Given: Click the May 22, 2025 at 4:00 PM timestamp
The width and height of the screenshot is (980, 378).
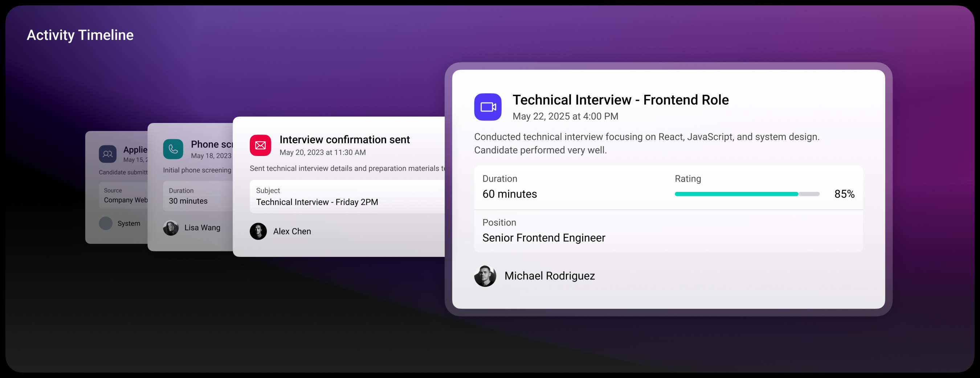Looking at the screenshot, I should pyautogui.click(x=565, y=116).
